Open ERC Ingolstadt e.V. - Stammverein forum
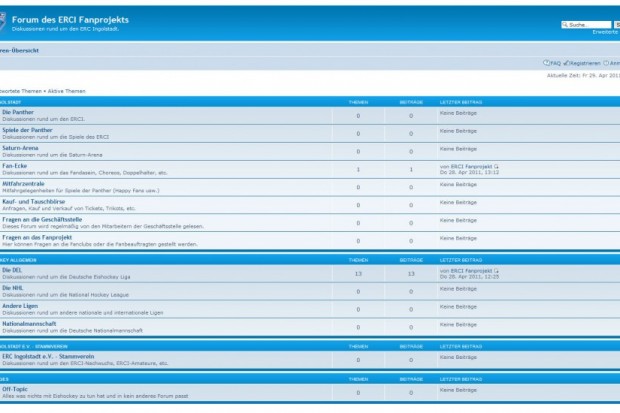Screen dimensions: 620x413 coord(48,356)
